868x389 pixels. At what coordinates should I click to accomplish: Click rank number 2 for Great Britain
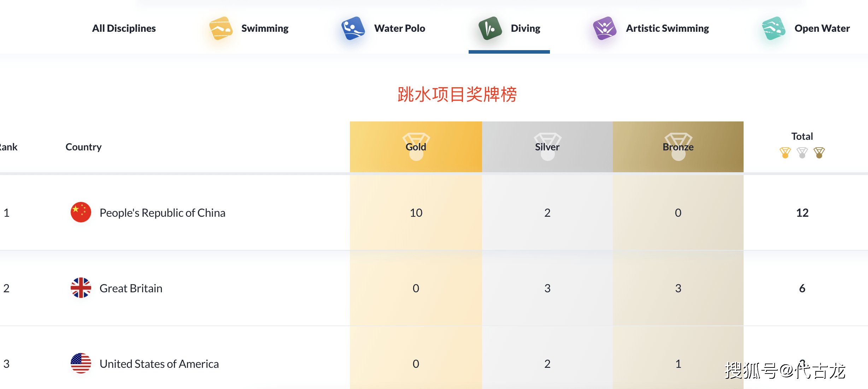[6, 288]
